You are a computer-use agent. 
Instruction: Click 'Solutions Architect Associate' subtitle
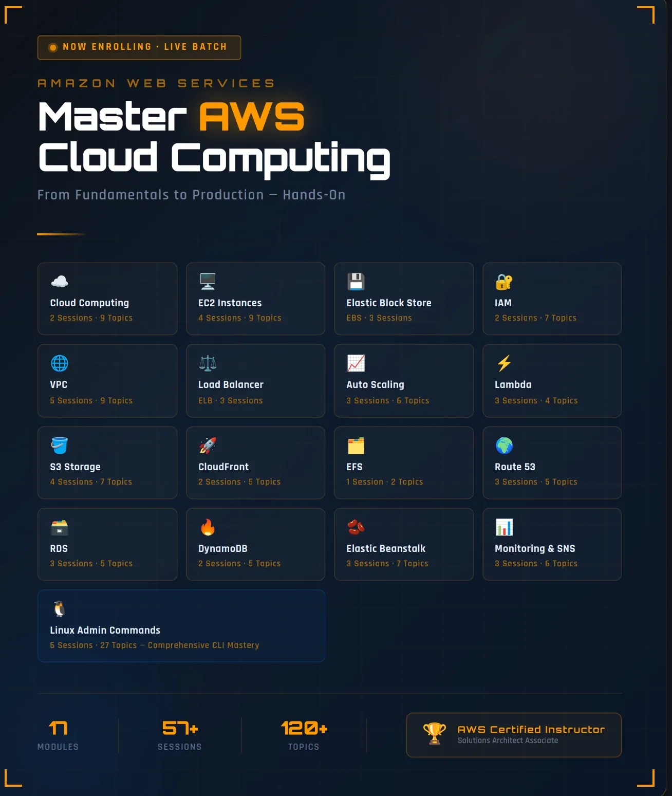pyautogui.click(x=508, y=741)
